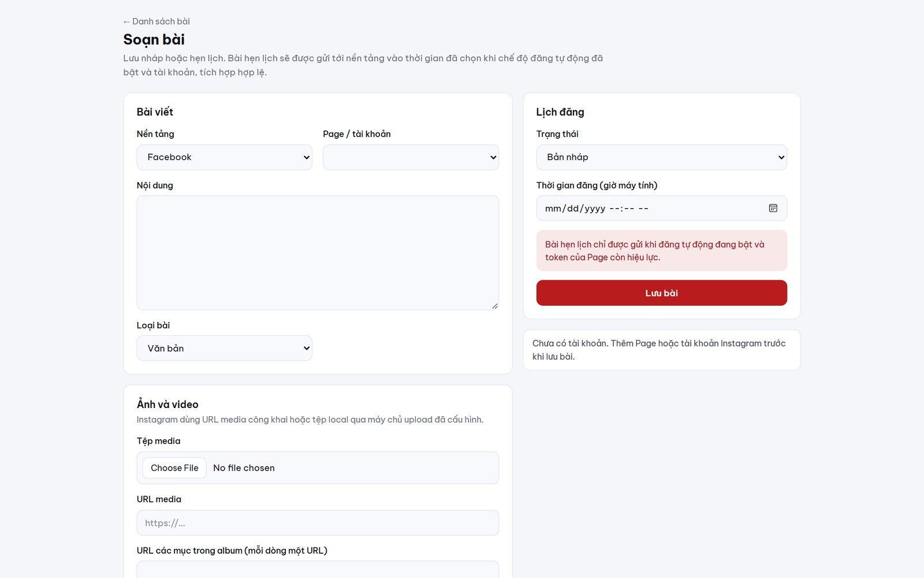Go back via the Danh sách bài link

pyautogui.click(x=157, y=21)
